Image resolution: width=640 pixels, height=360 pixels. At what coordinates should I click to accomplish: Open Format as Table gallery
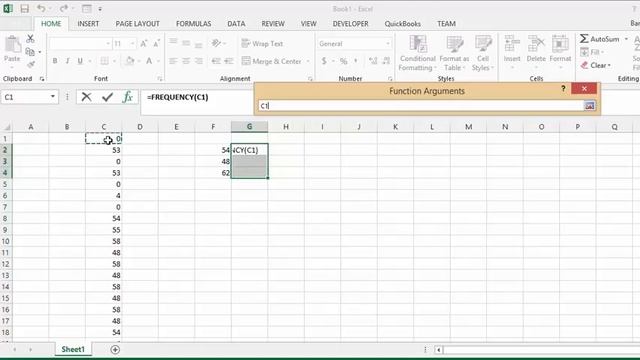tap(454, 53)
